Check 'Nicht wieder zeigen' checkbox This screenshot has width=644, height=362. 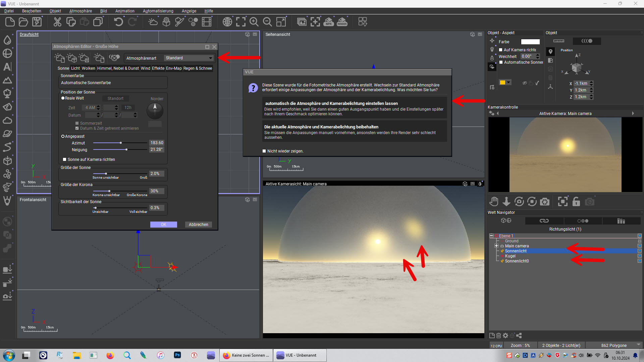(264, 151)
